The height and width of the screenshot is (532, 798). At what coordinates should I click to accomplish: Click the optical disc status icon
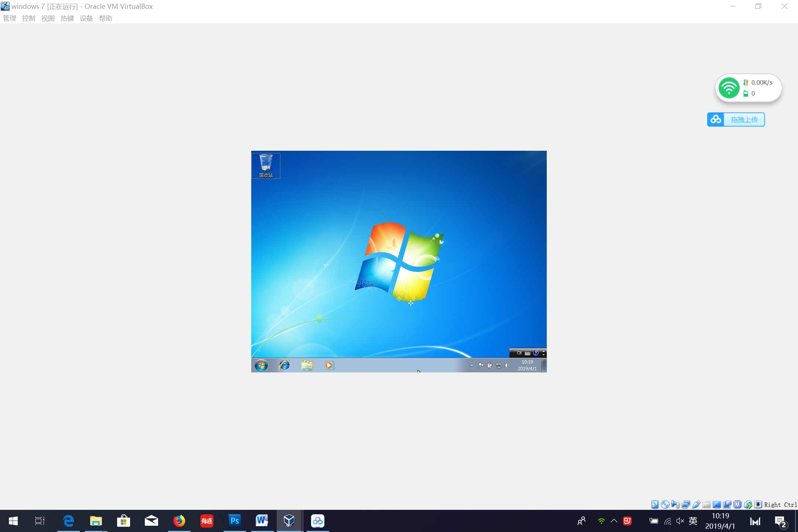pyautogui.click(x=665, y=504)
